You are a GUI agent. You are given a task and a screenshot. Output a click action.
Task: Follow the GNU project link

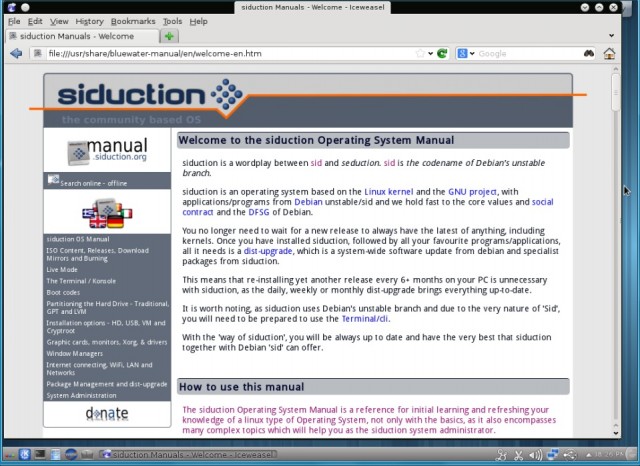coord(473,192)
